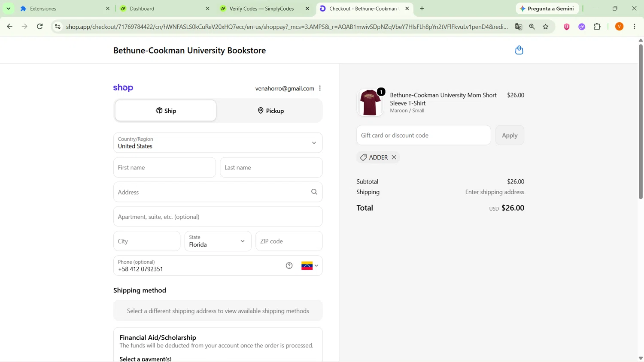This screenshot has width=644, height=362.
Task: Remove the ADDER discount code
Action: 394,157
